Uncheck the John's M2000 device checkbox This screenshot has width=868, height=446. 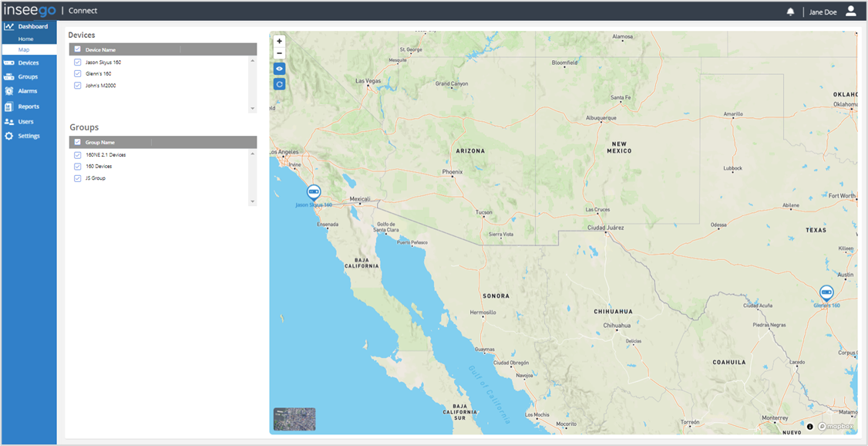(x=78, y=86)
